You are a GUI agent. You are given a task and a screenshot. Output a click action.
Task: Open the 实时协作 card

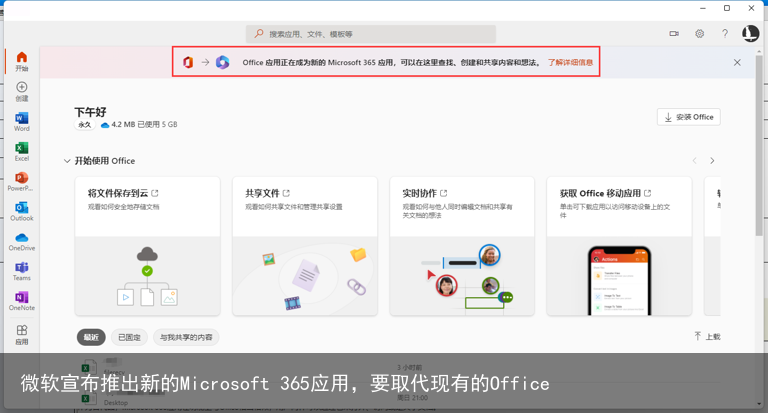[462, 246]
